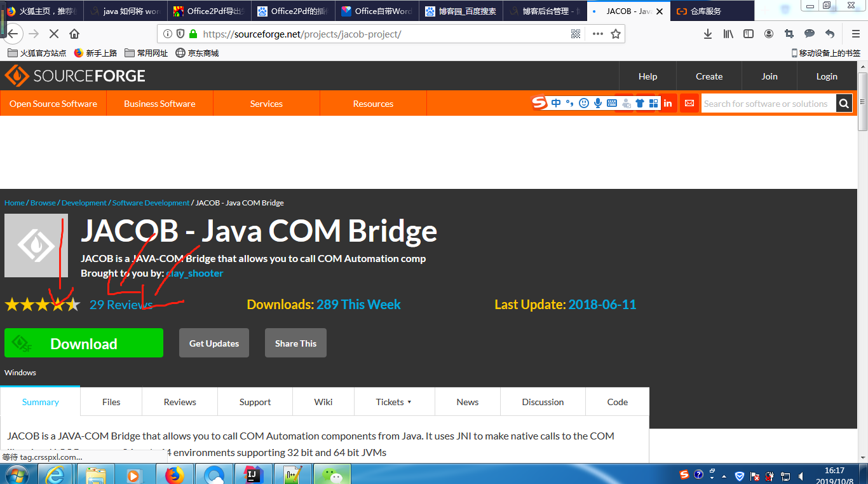Viewport: 868px width, 484px height.
Task: Toggle Sogou punctuation mode
Action: 570,103
